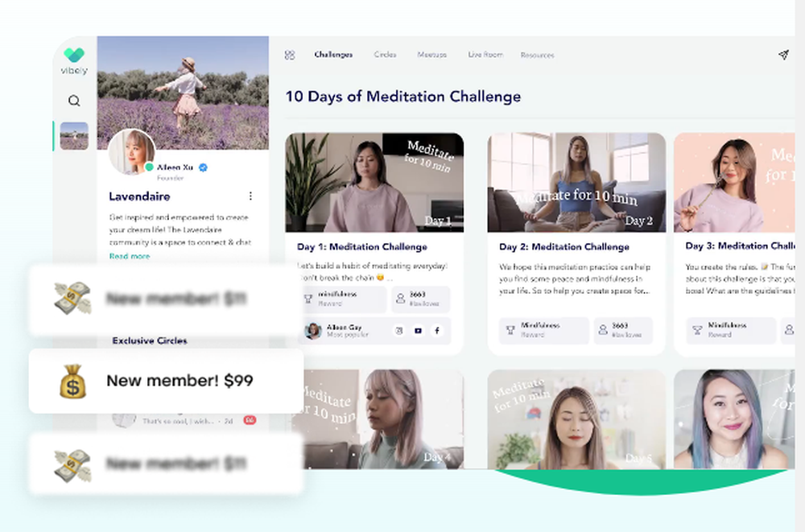805x532 pixels.
Task: Click the trophy icon on Day 3 card
Action: click(x=697, y=330)
